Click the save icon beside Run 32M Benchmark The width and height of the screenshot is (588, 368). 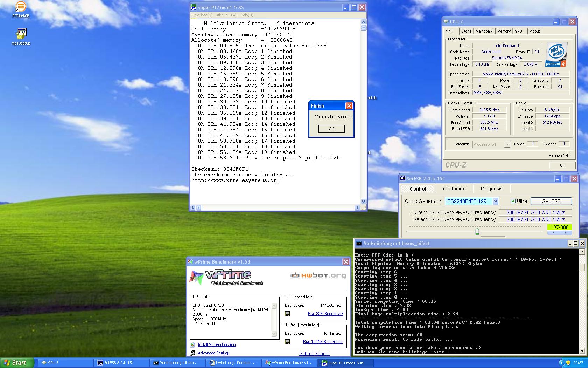click(287, 314)
